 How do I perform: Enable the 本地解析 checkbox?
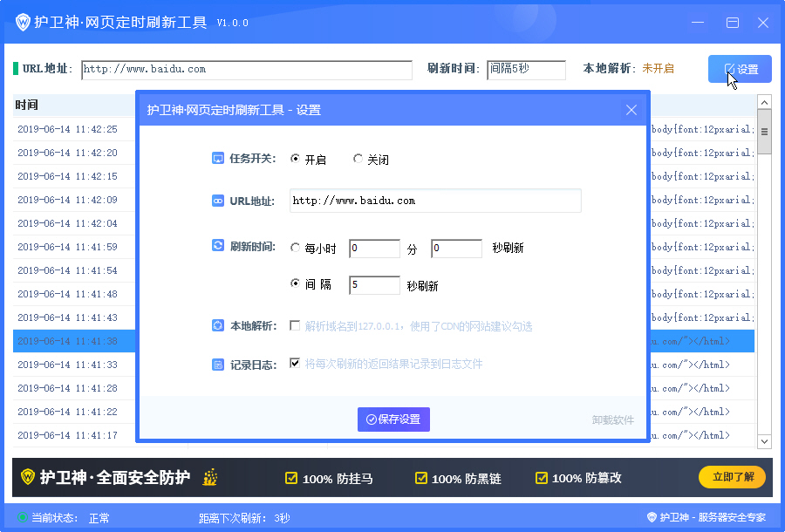(x=295, y=326)
